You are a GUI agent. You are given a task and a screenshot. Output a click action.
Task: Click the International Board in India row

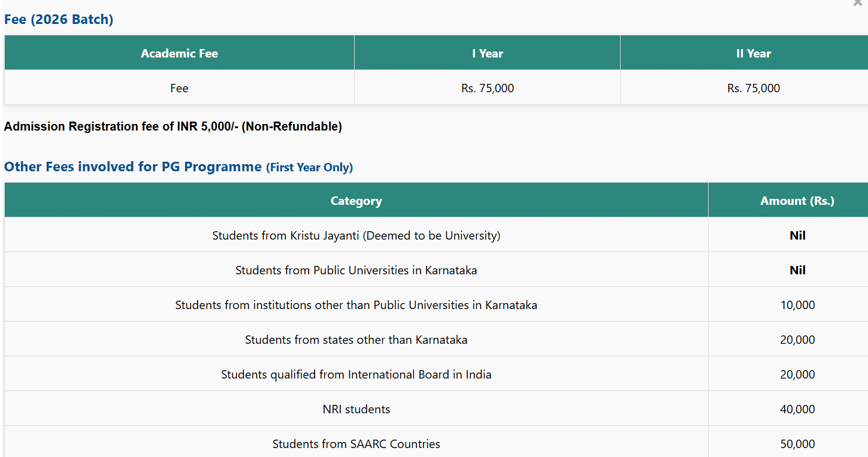tap(356, 374)
